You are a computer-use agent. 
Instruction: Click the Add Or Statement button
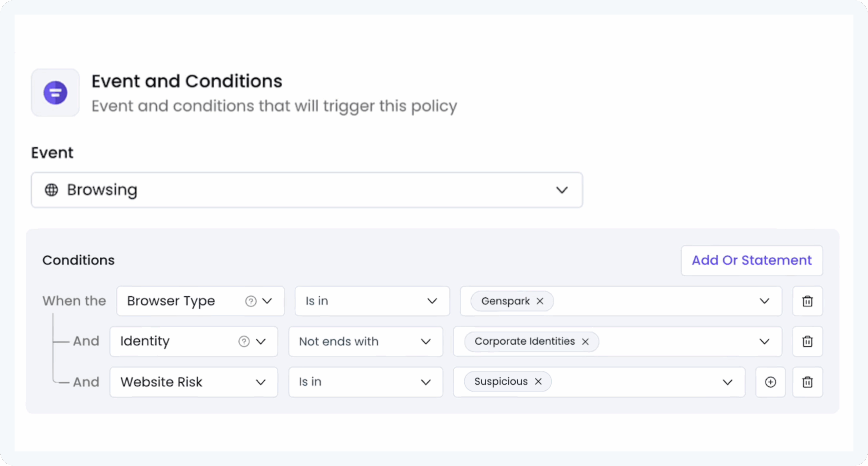[x=752, y=260]
